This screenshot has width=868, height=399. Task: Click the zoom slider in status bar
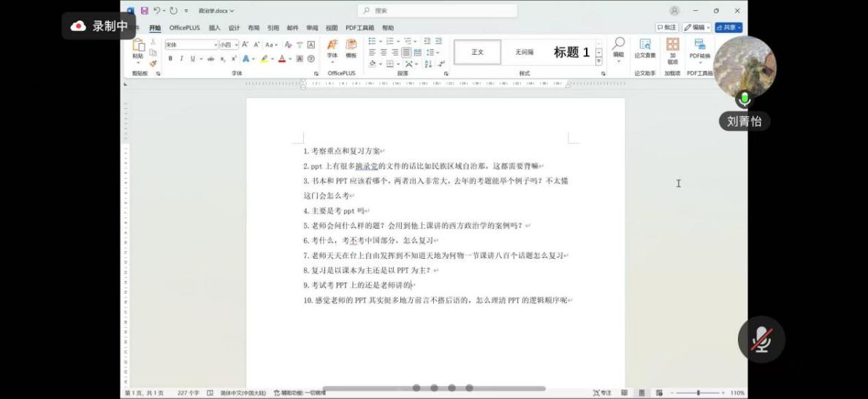[698, 393]
